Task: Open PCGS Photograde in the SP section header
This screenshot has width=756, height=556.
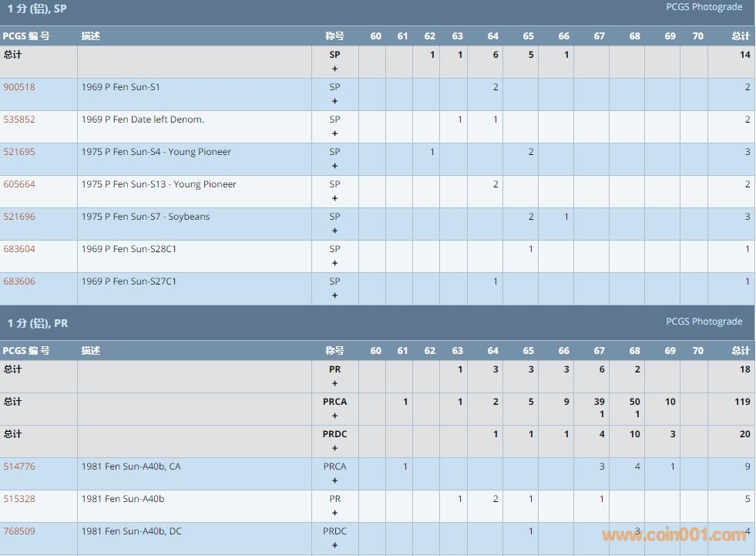Action: click(704, 7)
